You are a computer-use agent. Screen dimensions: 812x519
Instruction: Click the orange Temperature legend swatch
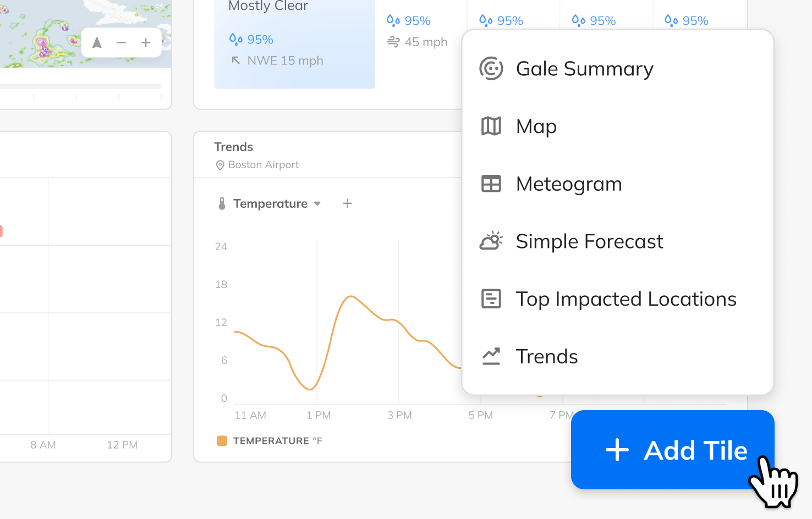[x=222, y=440]
